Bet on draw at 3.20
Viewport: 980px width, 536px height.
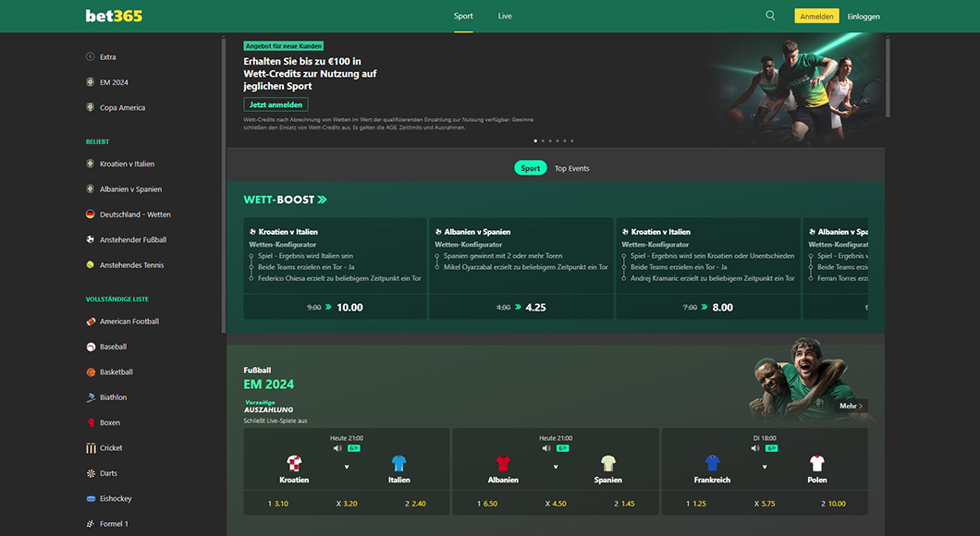coord(347,503)
